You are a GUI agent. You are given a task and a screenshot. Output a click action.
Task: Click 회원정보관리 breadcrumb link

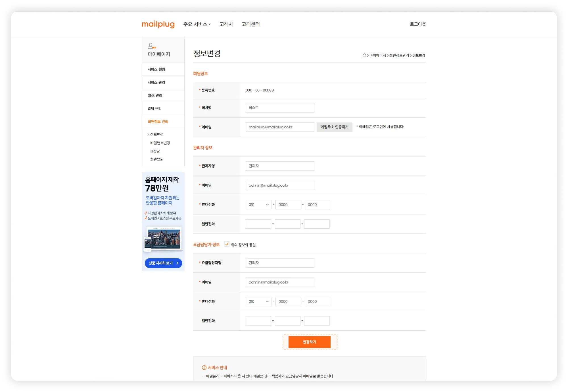click(399, 55)
